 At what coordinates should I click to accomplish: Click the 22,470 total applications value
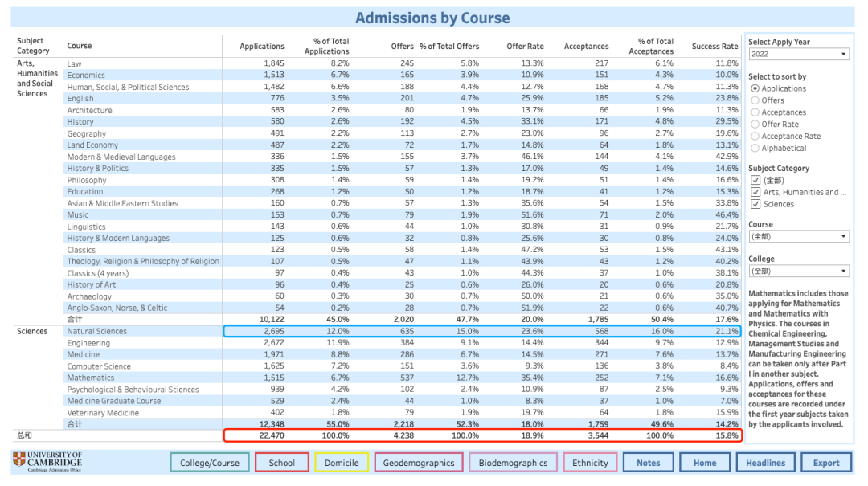[x=272, y=435]
